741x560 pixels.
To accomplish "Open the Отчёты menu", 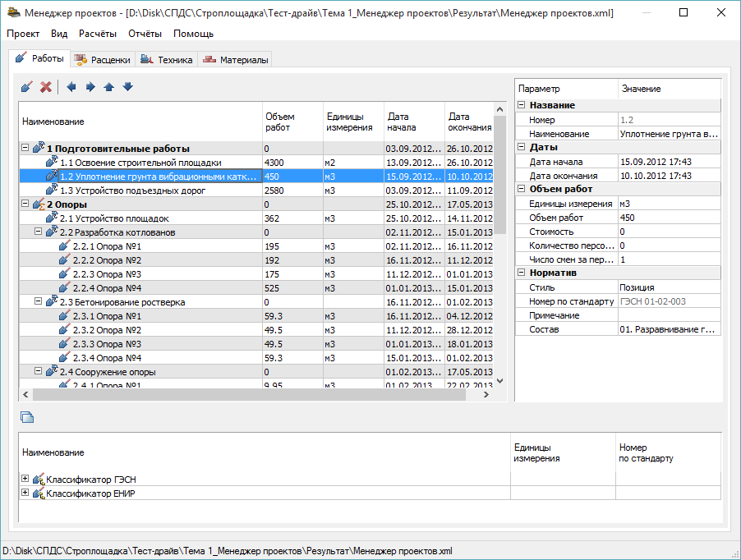I will point(145,34).
